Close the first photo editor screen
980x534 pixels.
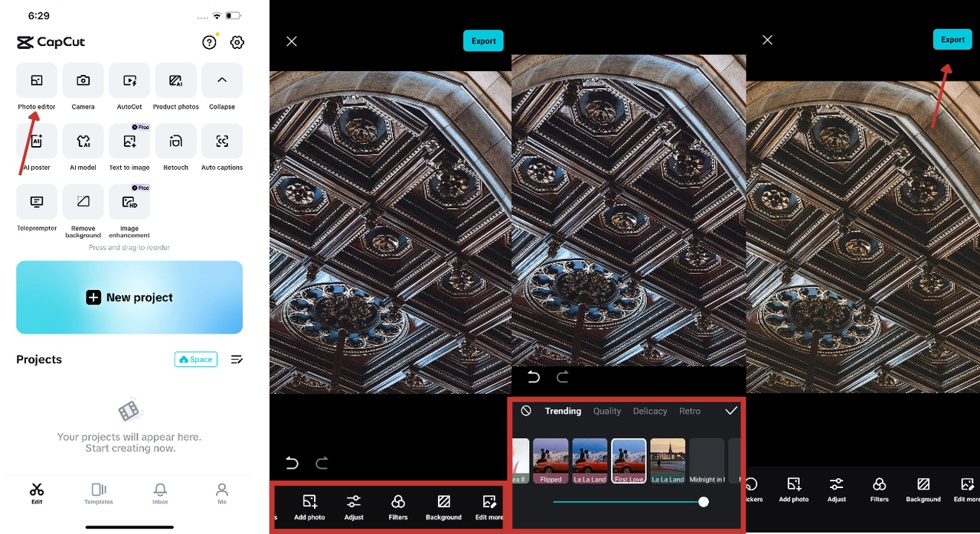pos(292,41)
